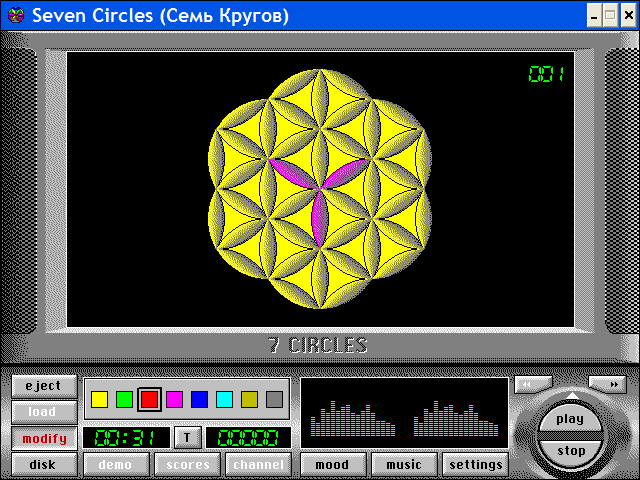Screen dimensions: 640x480
Task: Select the magenta color swatch
Action: (x=175, y=400)
